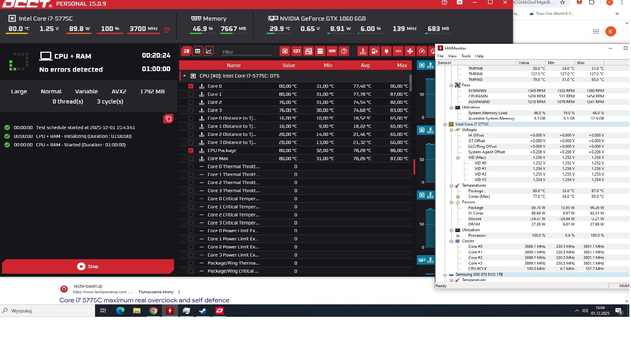631x364 pixels.
Task: Check the Core Max checkbox
Action: [191, 159]
